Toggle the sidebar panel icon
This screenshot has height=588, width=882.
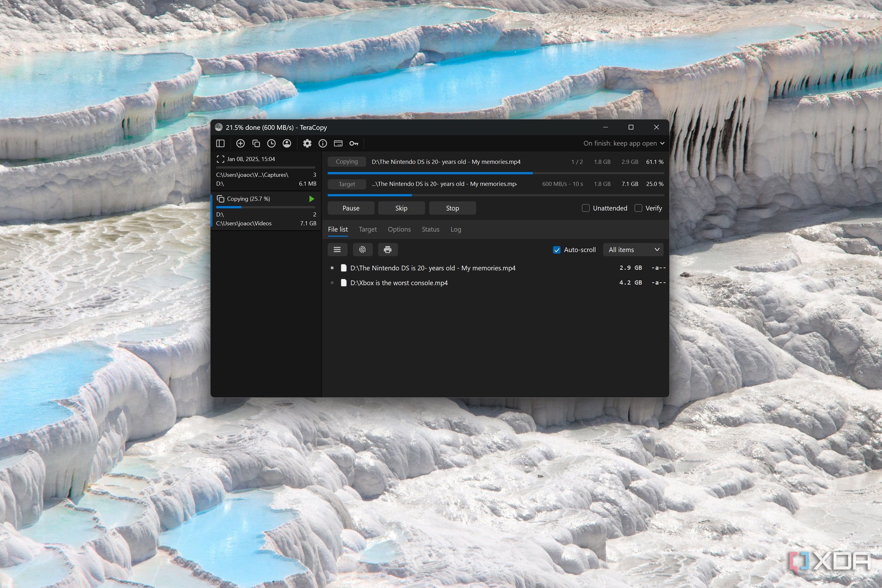coord(221,143)
